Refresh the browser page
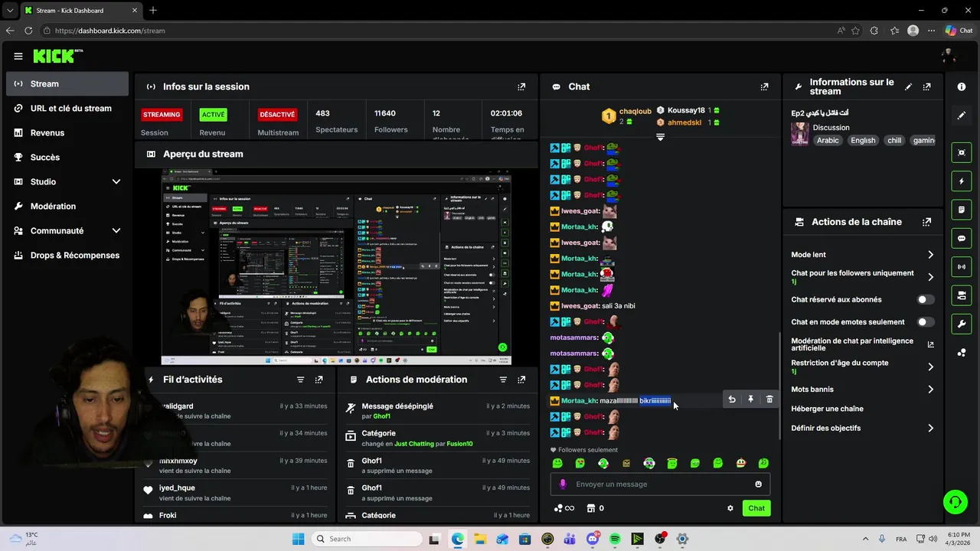The image size is (980, 551). [28, 31]
